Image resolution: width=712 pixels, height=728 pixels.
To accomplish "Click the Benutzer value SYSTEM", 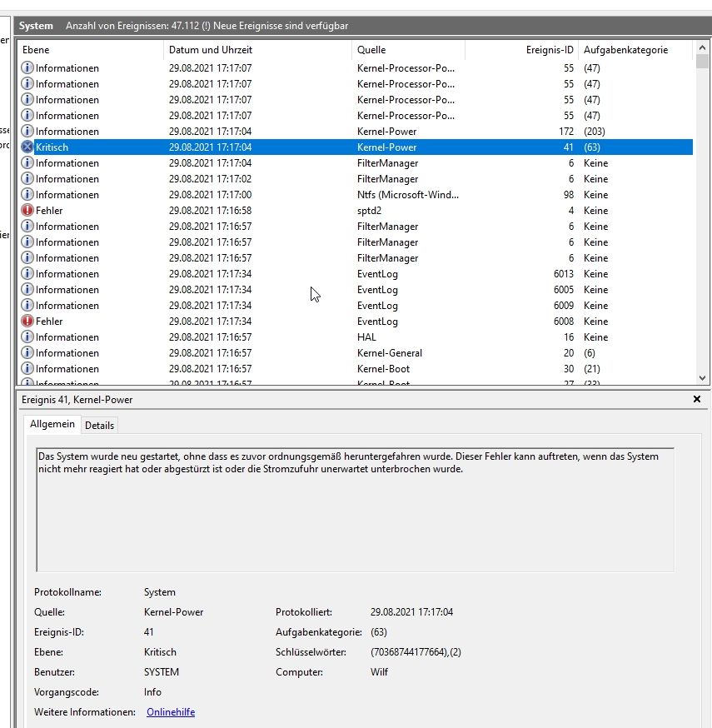I will pyautogui.click(x=162, y=672).
